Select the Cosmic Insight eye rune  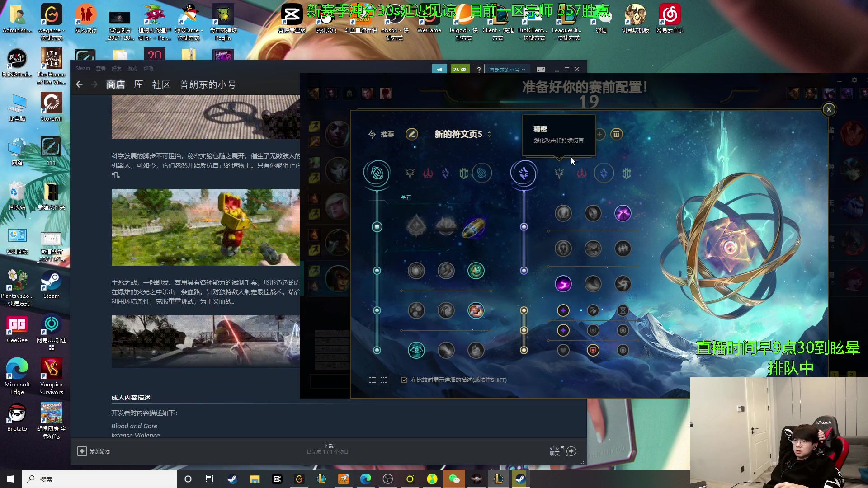[x=416, y=350]
